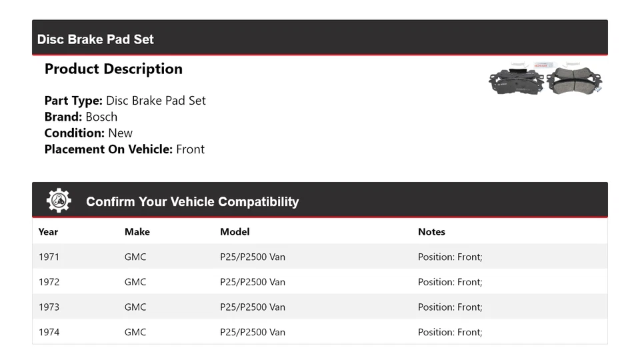Click the Disc Brake Pad Set header
640x364 pixels.
[x=95, y=39]
